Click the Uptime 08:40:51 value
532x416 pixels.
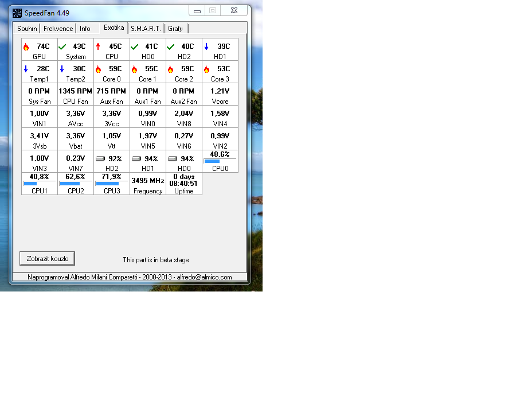pos(184,184)
